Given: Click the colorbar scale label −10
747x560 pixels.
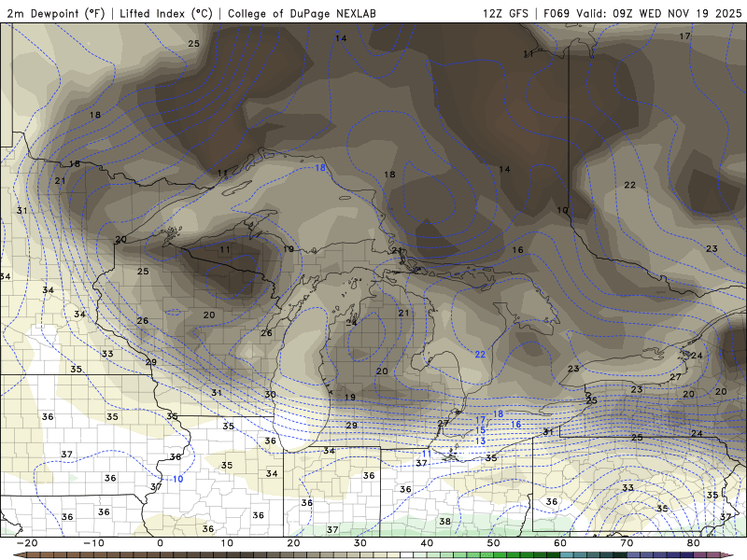Looking at the screenshot, I should click(93, 543).
